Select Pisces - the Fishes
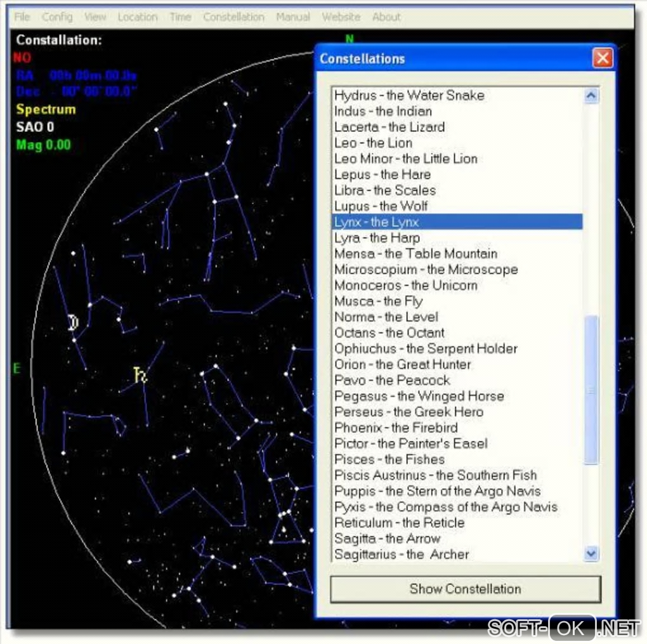This screenshot has height=644, width=647. pyautogui.click(x=457, y=459)
